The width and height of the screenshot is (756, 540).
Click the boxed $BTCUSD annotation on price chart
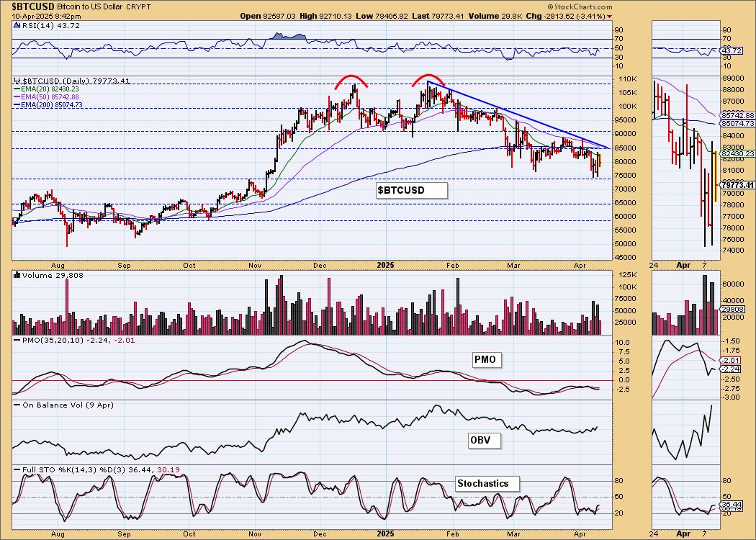pyautogui.click(x=411, y=191)
